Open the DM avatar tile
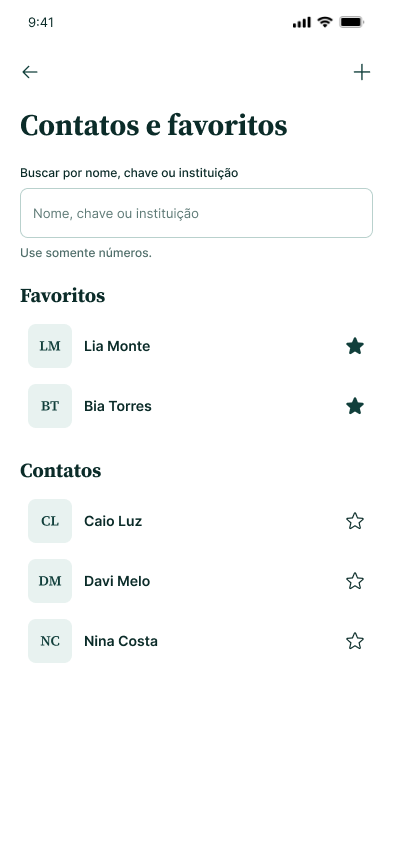 pos(50,581)
